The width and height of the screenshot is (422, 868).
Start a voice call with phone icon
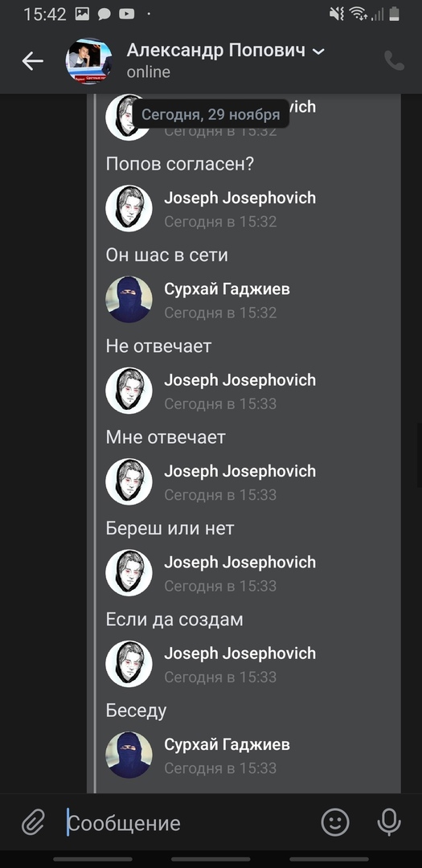[395, 61]
